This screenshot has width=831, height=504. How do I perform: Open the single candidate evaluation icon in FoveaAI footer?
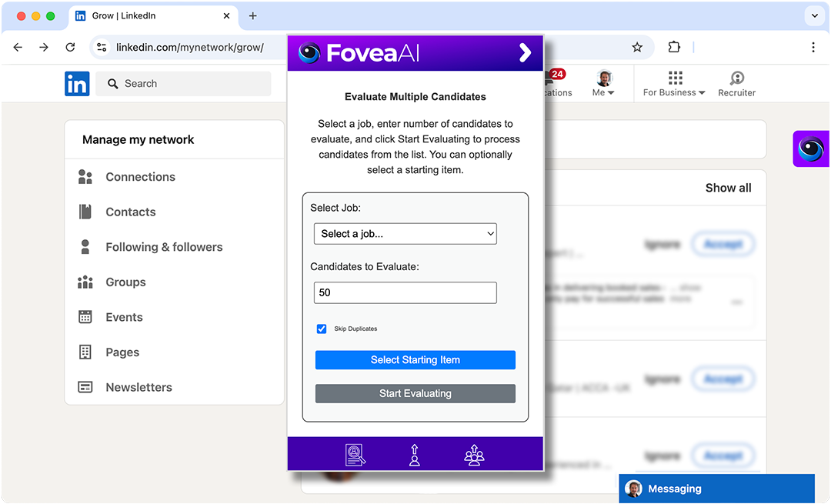(x=355, y=455)
